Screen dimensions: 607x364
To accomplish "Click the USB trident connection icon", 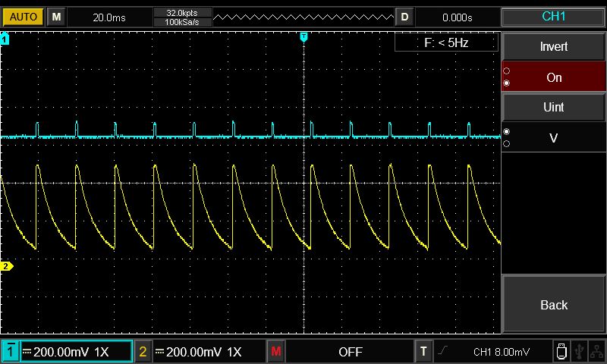I will pyautogui.click(x=580, y=352).
